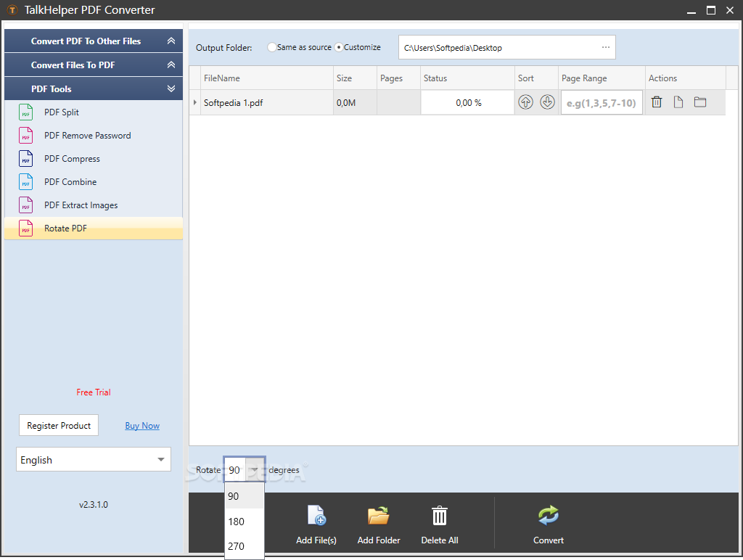Choose the PDF Combine tool
743x560 pixels.
tap(94, 182)
